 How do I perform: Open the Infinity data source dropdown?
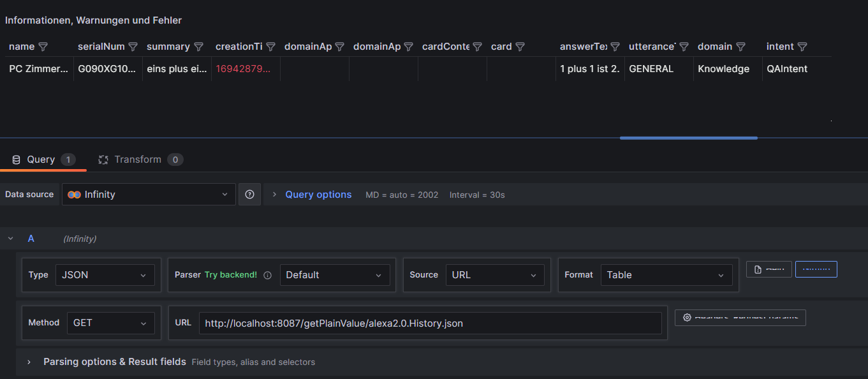click(x=148, y=195)
